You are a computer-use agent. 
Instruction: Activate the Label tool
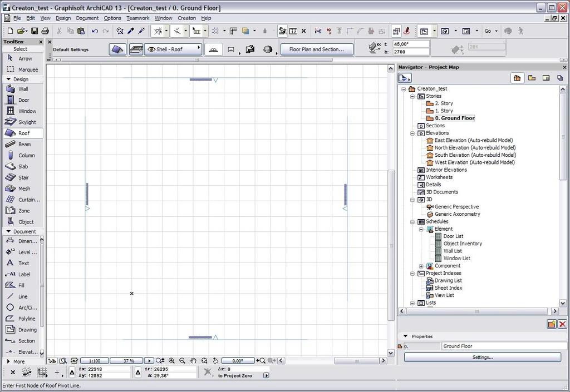[x=21, y=275]
